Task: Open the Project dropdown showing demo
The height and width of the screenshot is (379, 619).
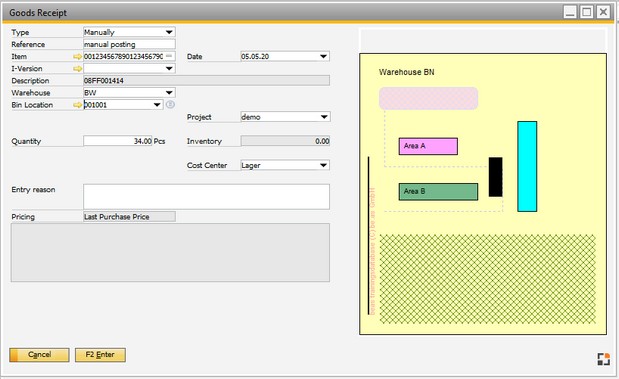Action: pos(324,117)
